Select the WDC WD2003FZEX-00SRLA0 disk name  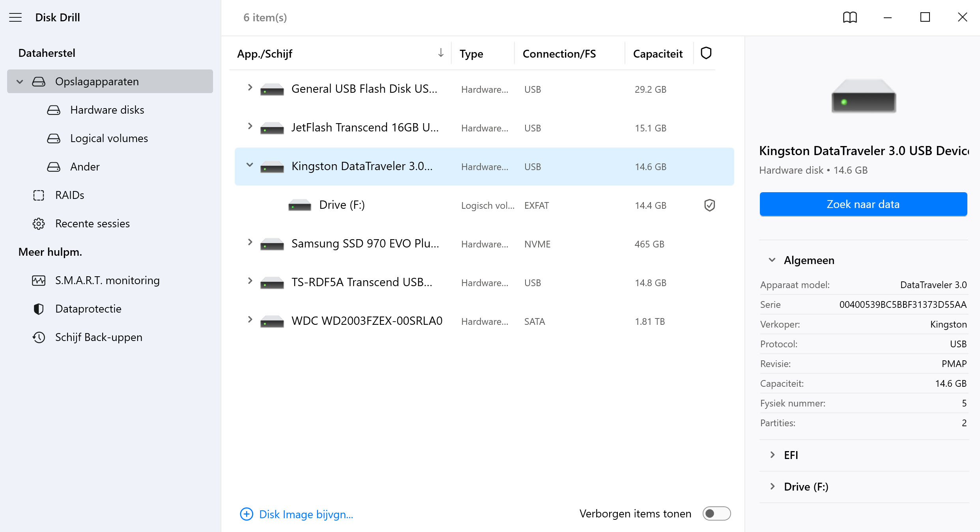[367, 321]
